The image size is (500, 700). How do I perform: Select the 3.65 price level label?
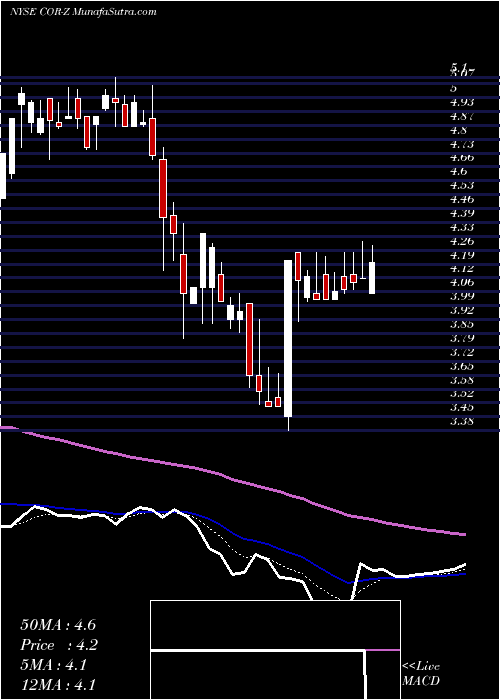pos(462,366)
